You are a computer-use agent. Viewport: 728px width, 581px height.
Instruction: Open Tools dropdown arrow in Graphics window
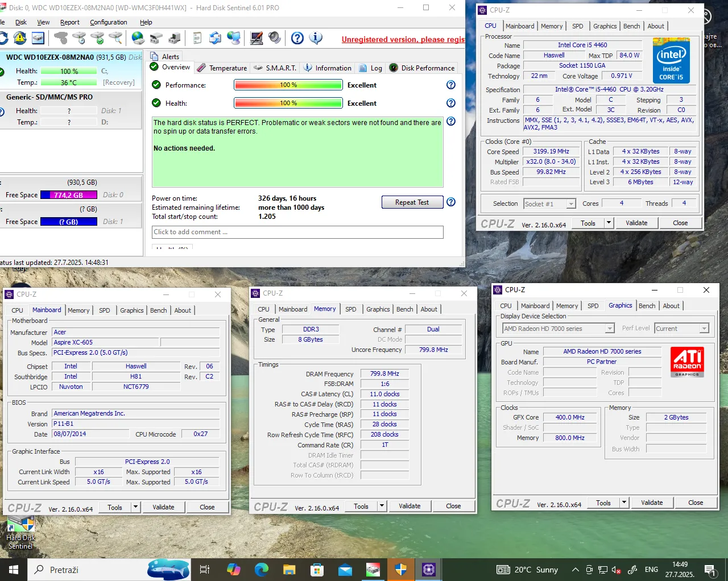[x=624, y=503]
